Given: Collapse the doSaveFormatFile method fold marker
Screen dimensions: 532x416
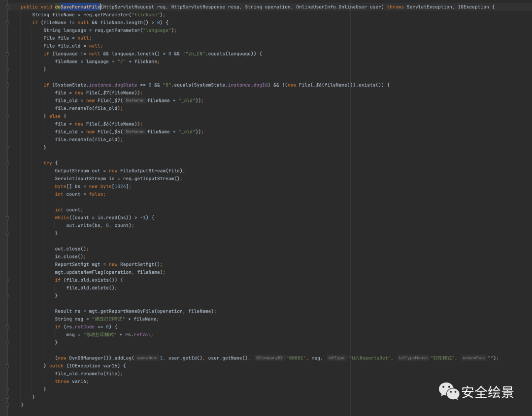Looking at the screenshot, I should [7, 7].
